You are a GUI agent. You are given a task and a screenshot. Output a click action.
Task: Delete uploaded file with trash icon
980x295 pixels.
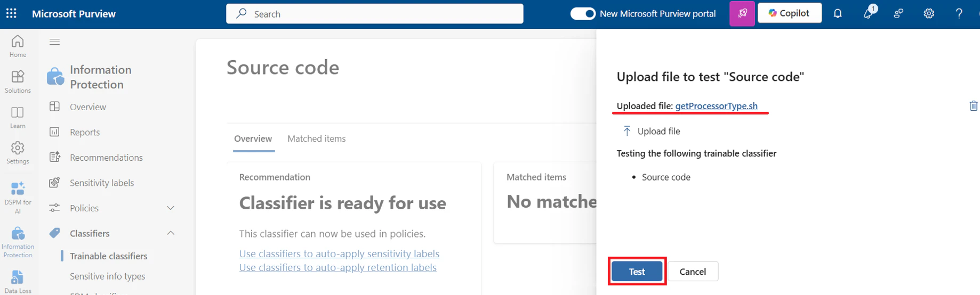pos(973,105)
